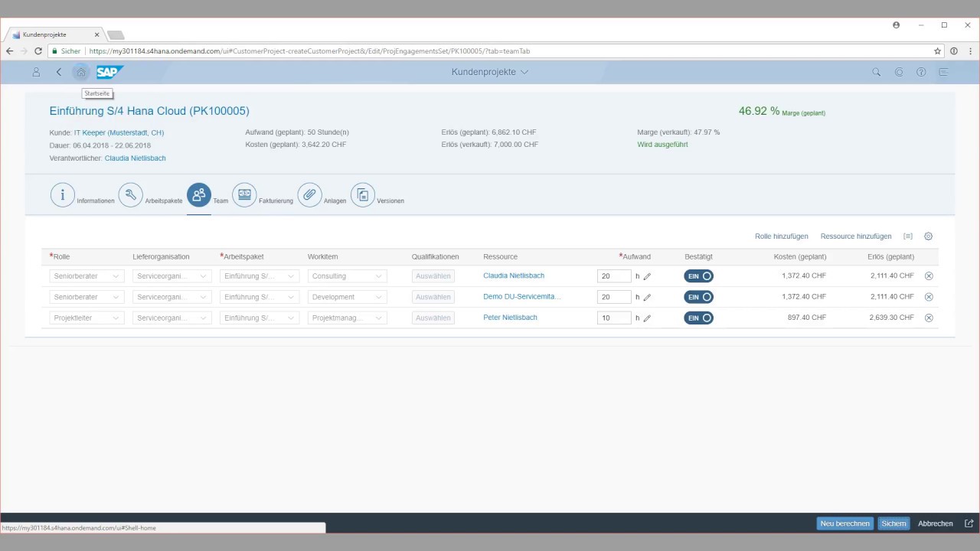Screen dimensions: 980x551
Task: Open the help question mark icon
Action: click(x=921, y=72)
